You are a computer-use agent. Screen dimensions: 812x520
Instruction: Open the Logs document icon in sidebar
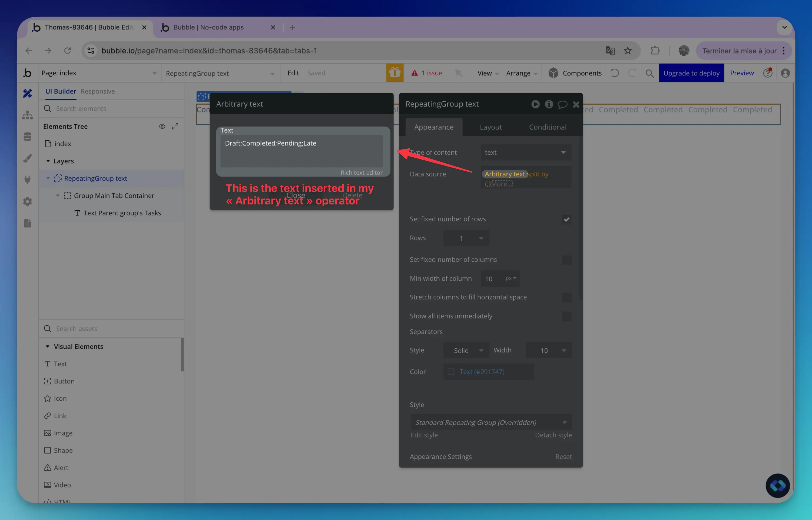coord(27,223)
